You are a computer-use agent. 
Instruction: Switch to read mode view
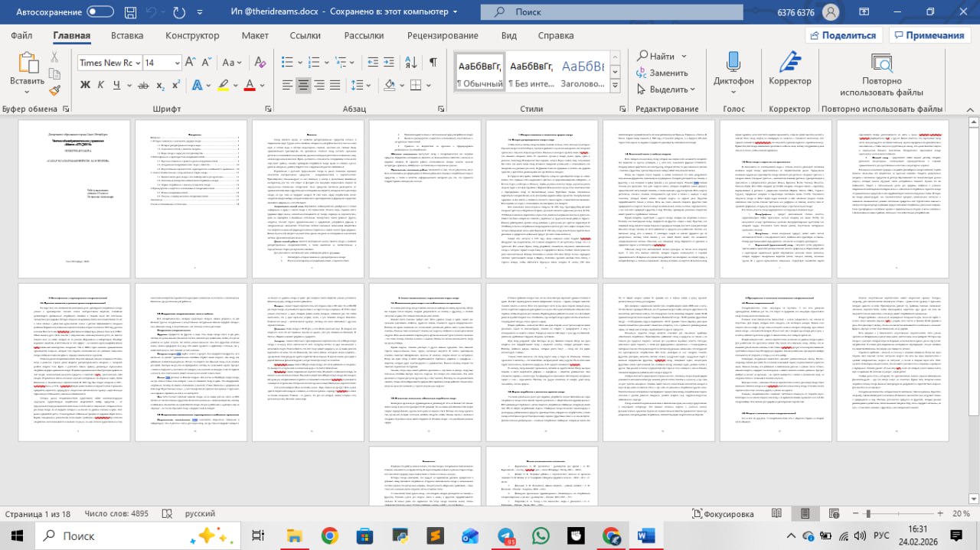coord(776,514)
